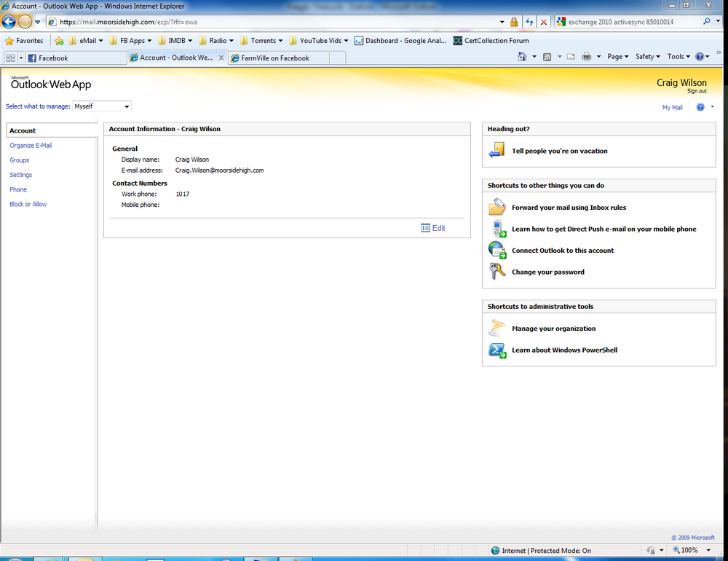Open the Tools menu
This screenshot has width=728, height=561.
pyautogui.click(x=678, y=57)
